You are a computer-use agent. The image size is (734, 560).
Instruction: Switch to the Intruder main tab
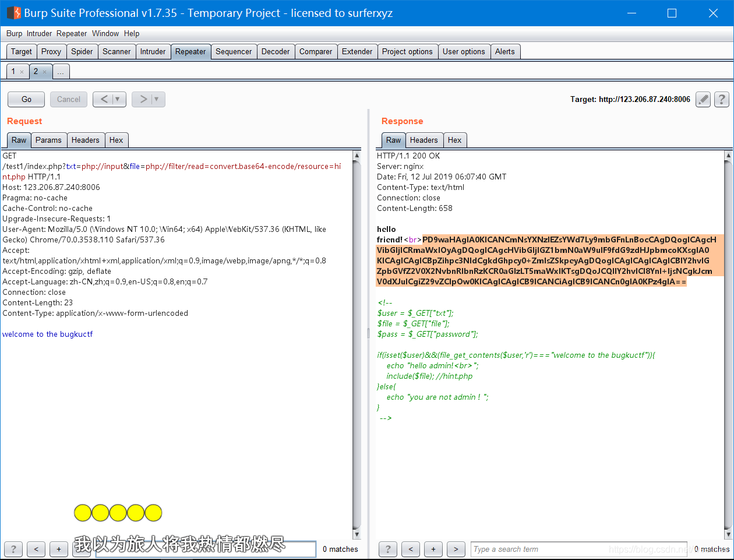(153, 51)
